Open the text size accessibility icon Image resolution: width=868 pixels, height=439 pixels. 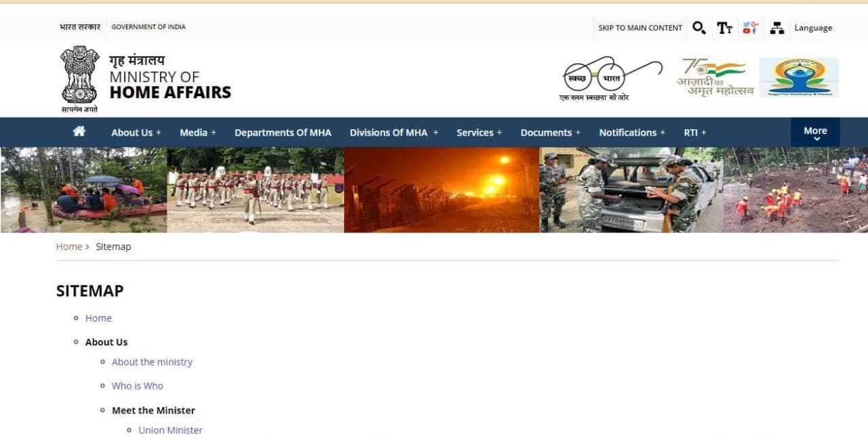tap(724, 28)
